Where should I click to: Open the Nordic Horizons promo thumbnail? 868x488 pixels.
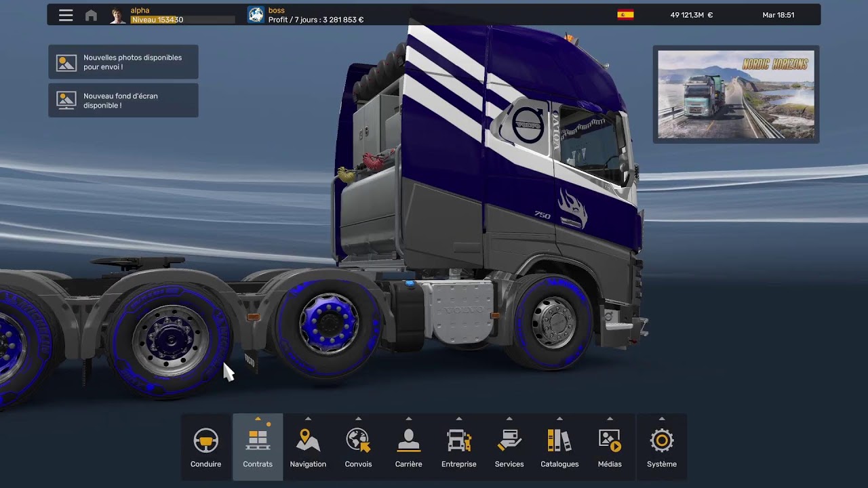point(736,94)
